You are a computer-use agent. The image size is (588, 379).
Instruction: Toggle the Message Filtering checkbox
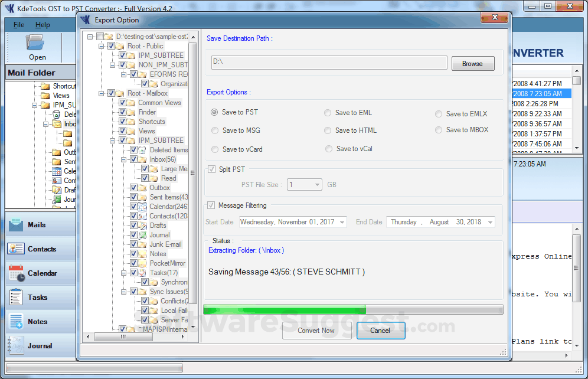[x=211, y=205]
